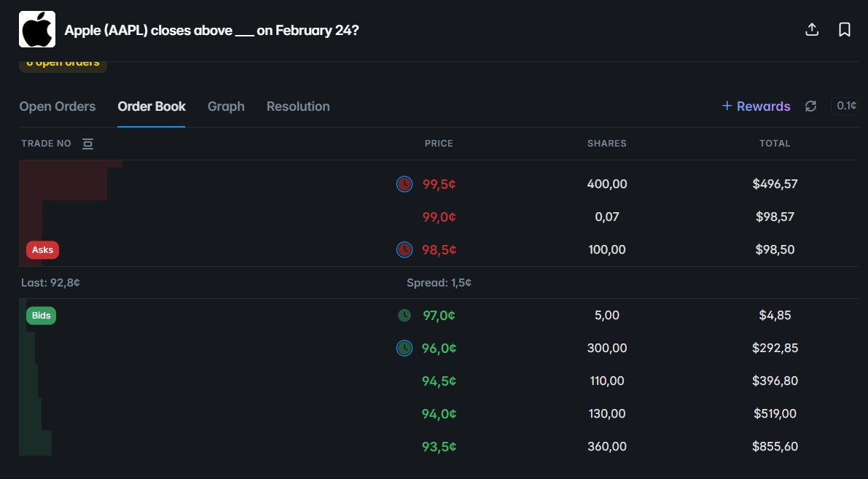Screen dimensions: 868x479
Task: Click the 5,00 shares value
Action: pos(606,316)
